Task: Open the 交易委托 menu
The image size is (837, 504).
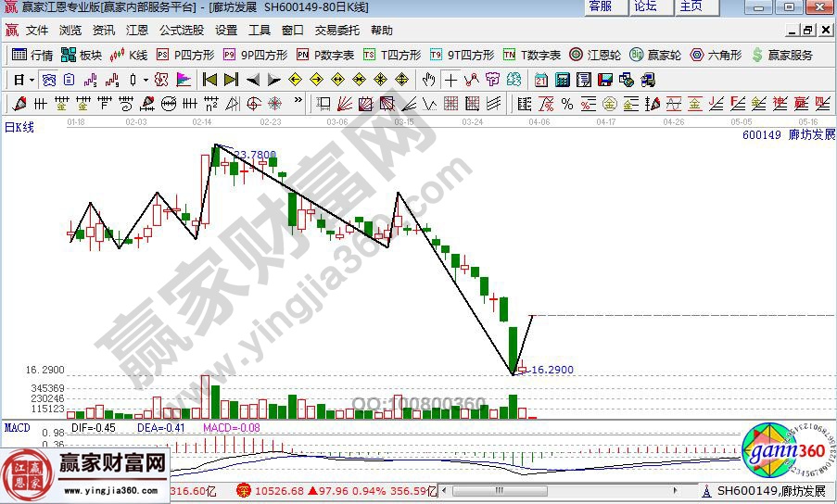Action: 337,31
